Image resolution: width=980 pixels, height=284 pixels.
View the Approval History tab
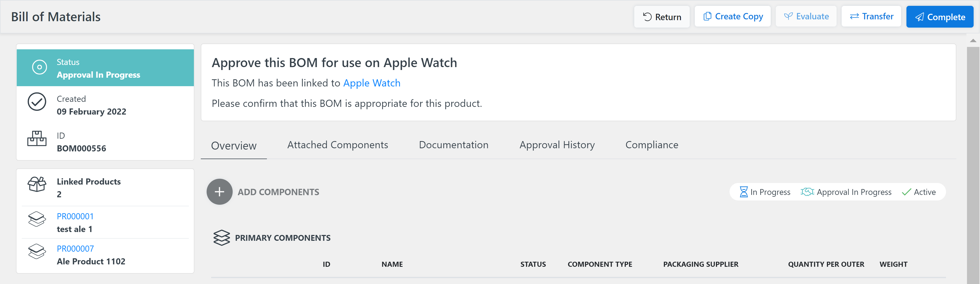click(557, 145)
